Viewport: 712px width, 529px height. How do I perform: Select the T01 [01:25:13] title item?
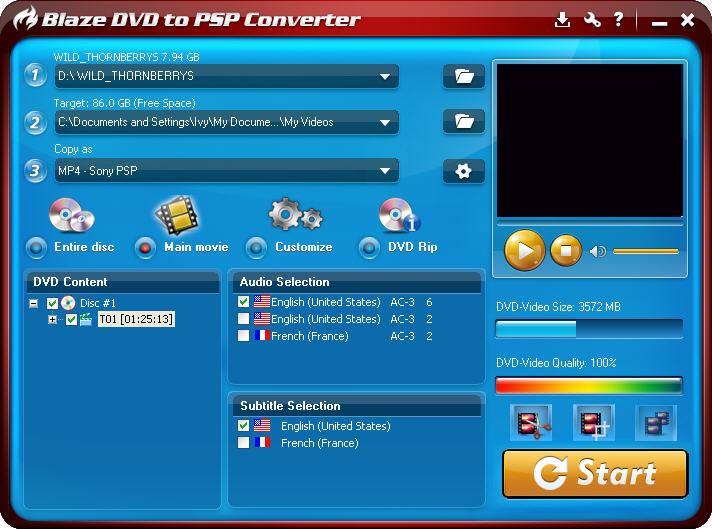(x=135, y=320)
